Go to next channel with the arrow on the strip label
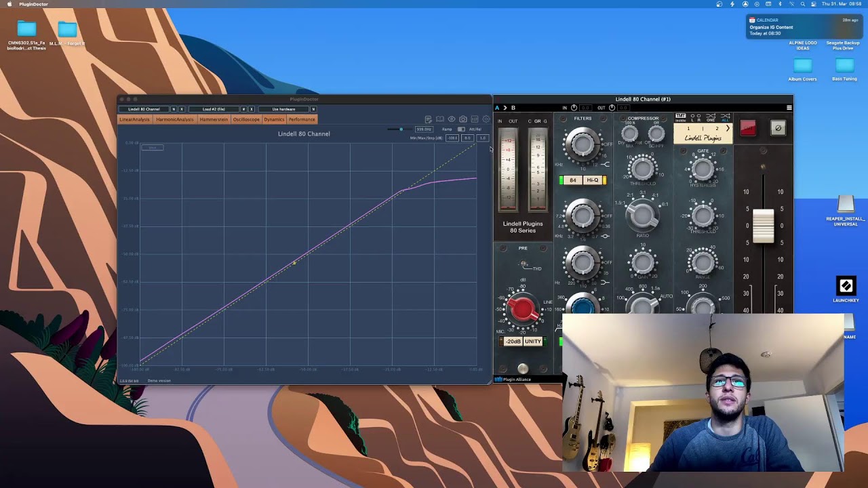 (728, 128)
